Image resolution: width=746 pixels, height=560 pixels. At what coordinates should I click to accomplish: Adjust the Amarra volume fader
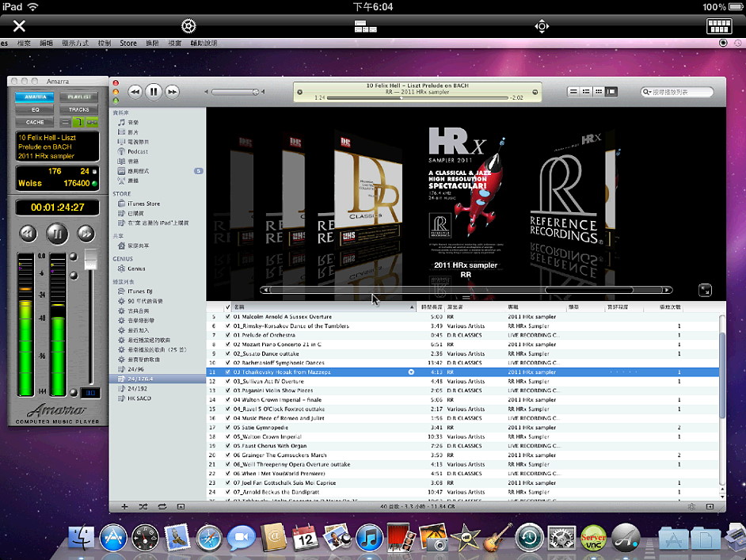(90, 259)
